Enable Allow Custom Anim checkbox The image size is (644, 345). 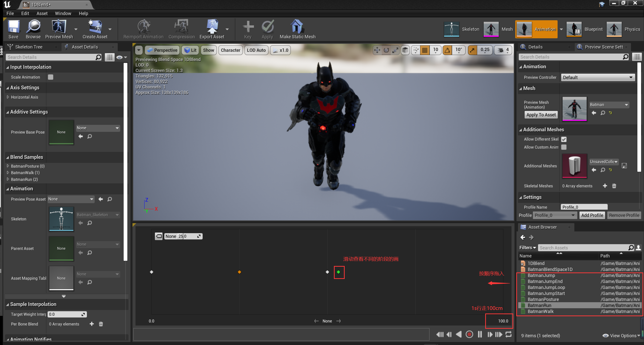click(564, 147)
